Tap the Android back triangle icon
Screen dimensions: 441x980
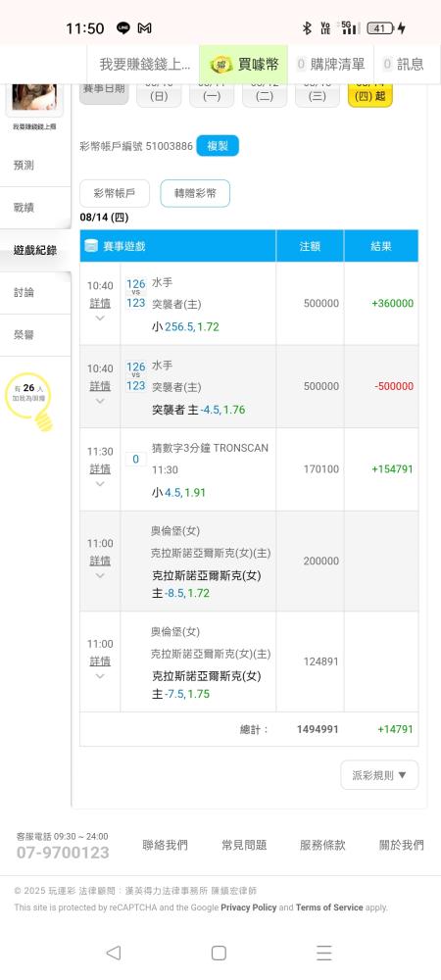[x=113, y=953]
